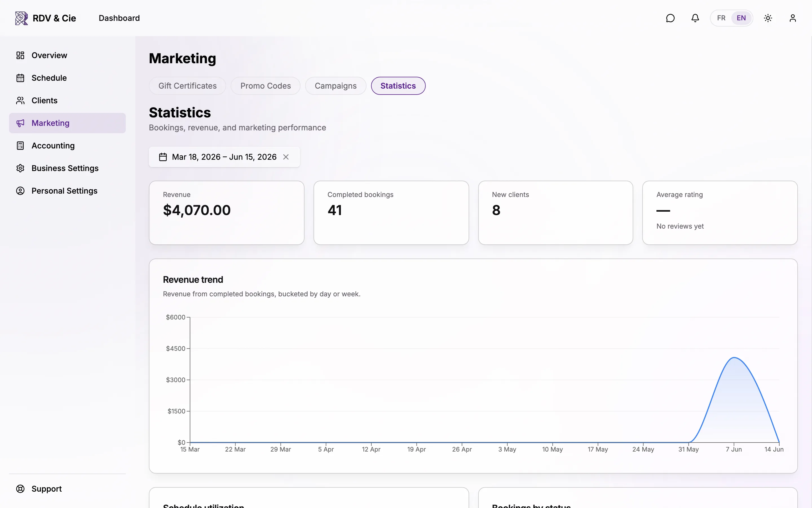Viewport: 812px width, 508px height.
Task: Click the 14 Jun axis label
Action: coord(774,450)
